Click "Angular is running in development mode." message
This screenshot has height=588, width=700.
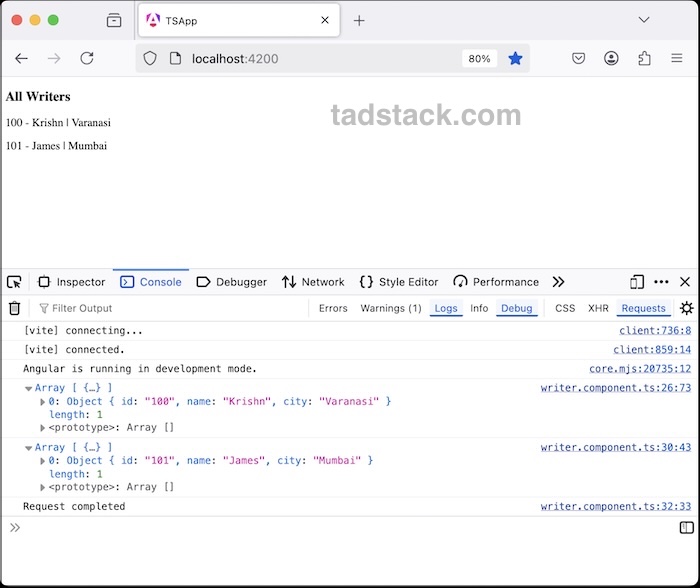(x=140, y=369)
